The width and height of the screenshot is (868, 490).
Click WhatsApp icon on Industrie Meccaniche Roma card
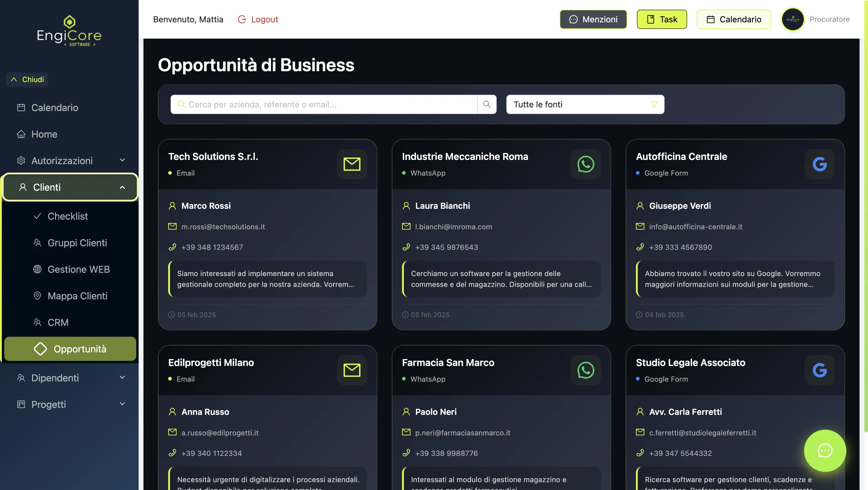click(x=586, y=164)
